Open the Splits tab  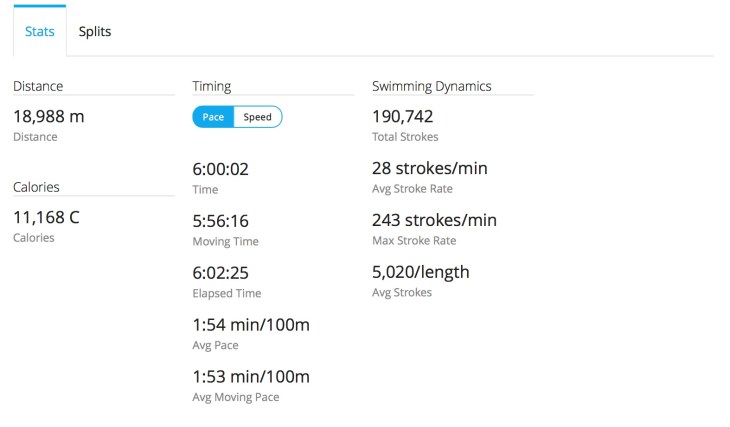tap(95, 31)
